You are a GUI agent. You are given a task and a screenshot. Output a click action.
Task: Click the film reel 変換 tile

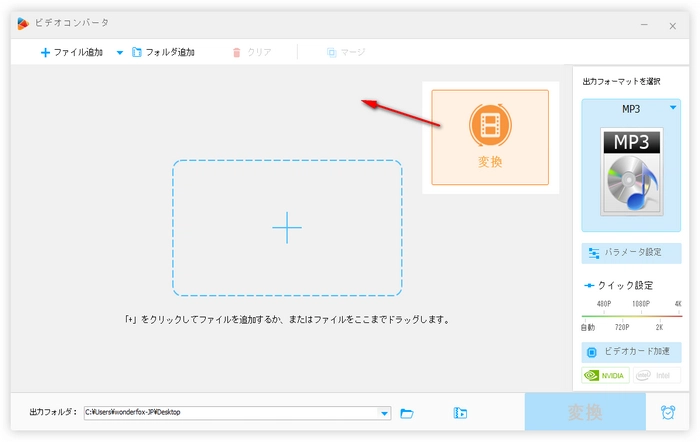coord(490,137)
